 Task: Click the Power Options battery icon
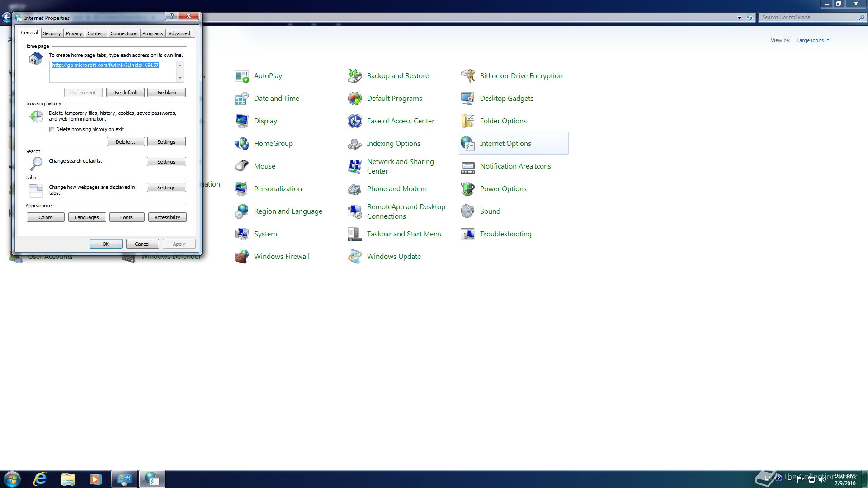[468, 189]
